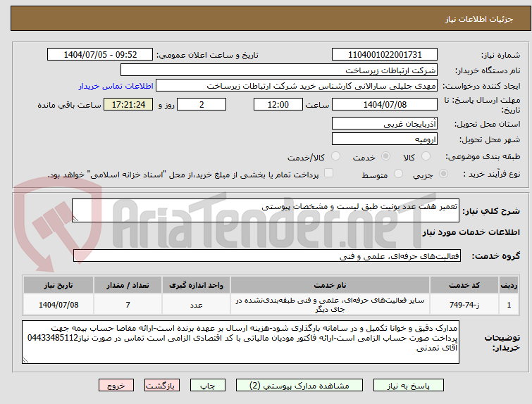The height and width of the screenshot is (404, 532).
Task: Click the city field ارومیه
Action: click(x=385, y=139)
